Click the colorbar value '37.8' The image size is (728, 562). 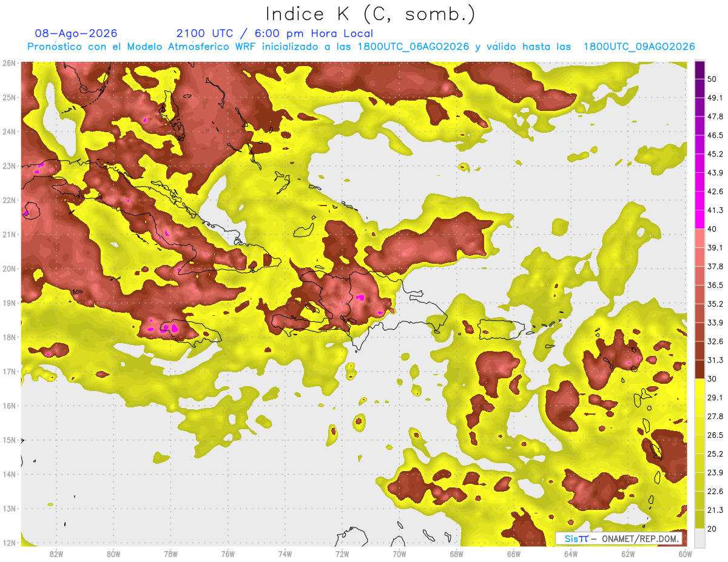[715, 267]
